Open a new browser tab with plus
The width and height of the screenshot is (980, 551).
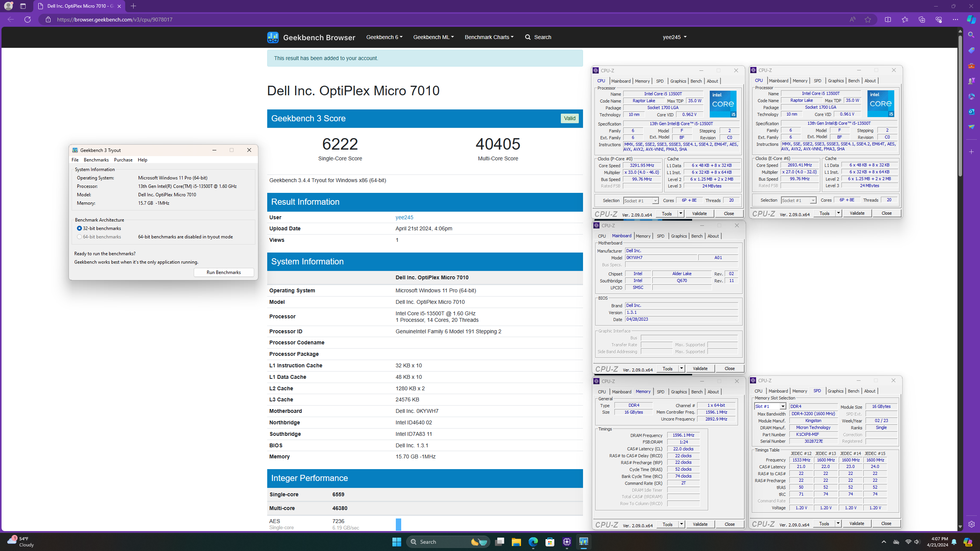(133, 6)
